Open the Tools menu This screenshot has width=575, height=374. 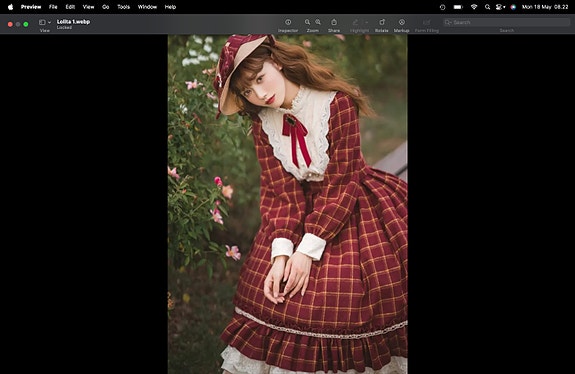[x=124, y=7]
